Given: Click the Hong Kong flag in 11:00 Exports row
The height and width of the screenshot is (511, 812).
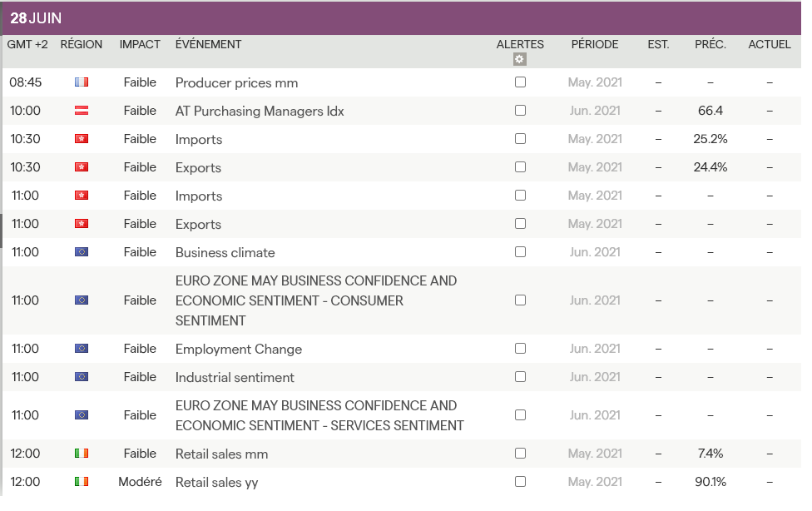Looking at the screenshot, I should [82, 224].
